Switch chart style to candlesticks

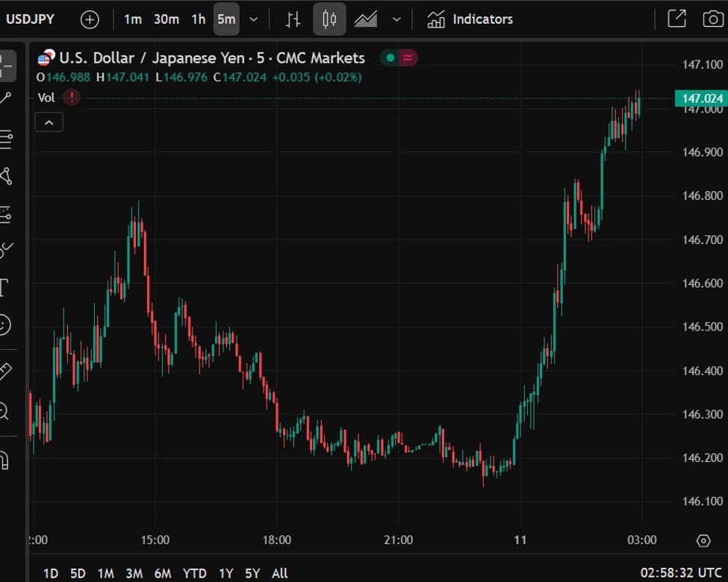(329, 19)
